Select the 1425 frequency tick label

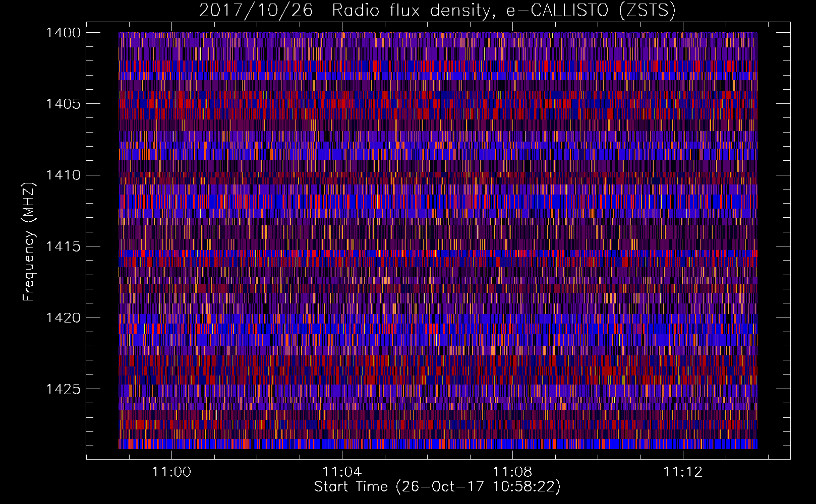[x=63, y=389]
